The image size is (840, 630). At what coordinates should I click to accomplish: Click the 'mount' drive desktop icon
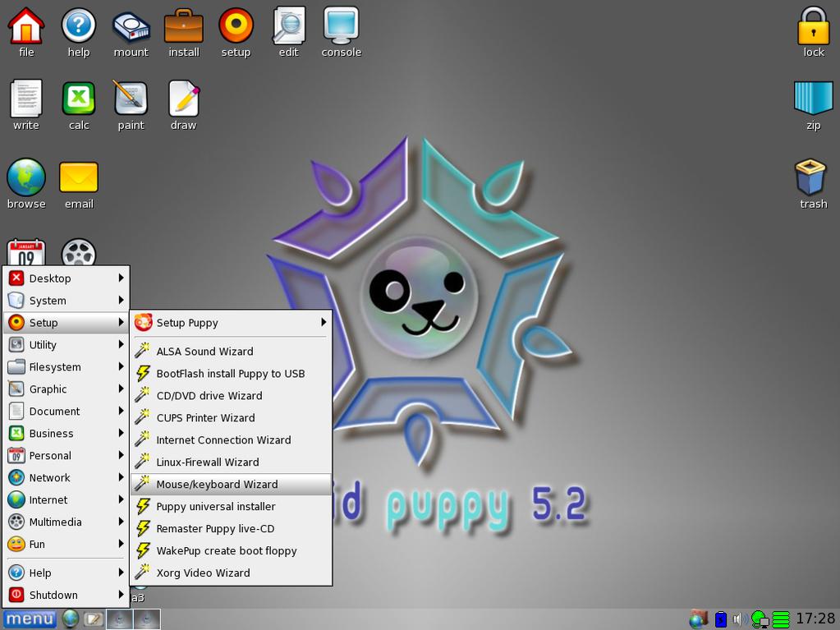coord(131,27)
